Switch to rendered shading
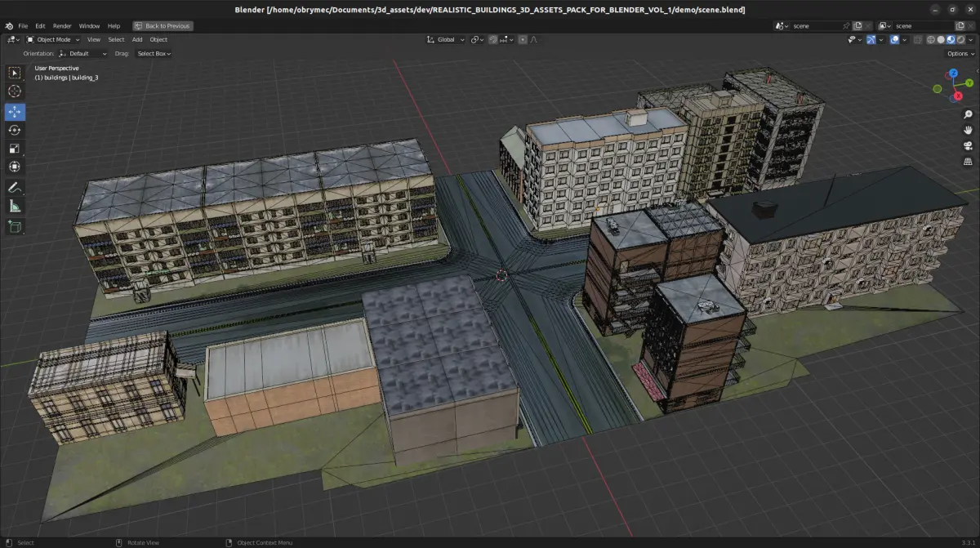 pos(960,39)
